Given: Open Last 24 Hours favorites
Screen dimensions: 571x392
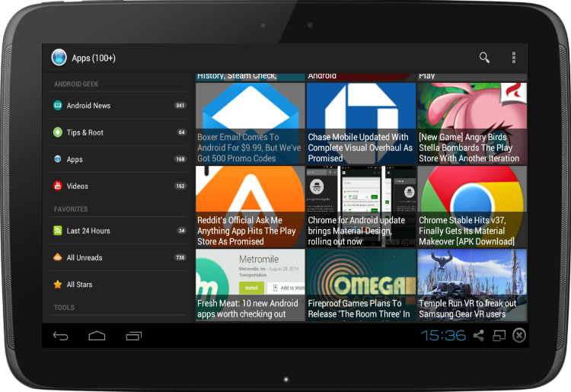Looking at the screenshot, I should (x=118, y=231).
